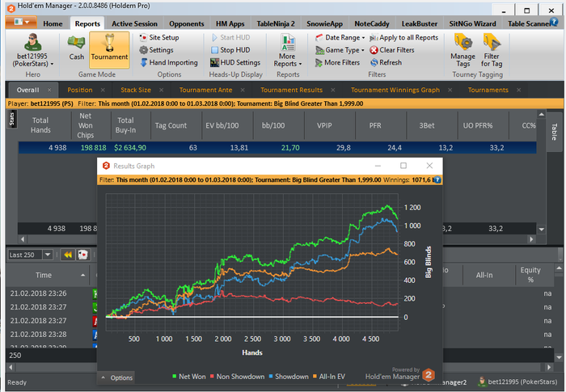Screen dimensions: 566x392
Task: Open the Game Type filter dropdown
Action: 340,50
